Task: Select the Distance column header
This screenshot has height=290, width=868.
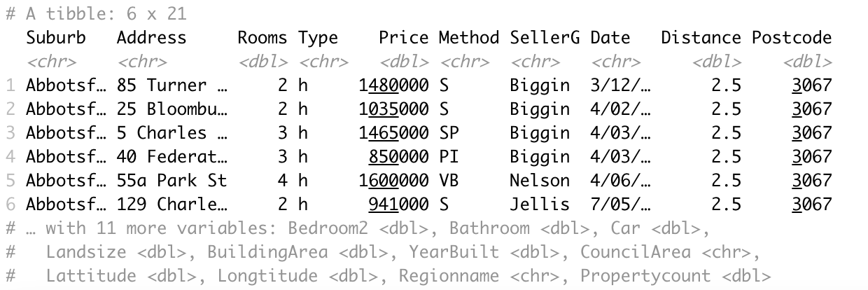Action: click(700, 38)
